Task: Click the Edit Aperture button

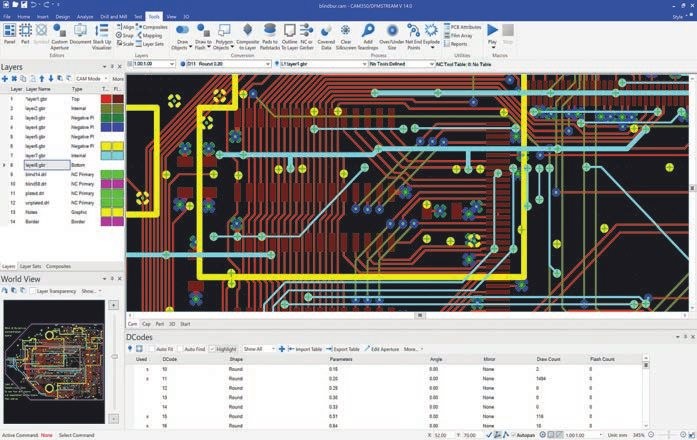Action: (381, 349)
